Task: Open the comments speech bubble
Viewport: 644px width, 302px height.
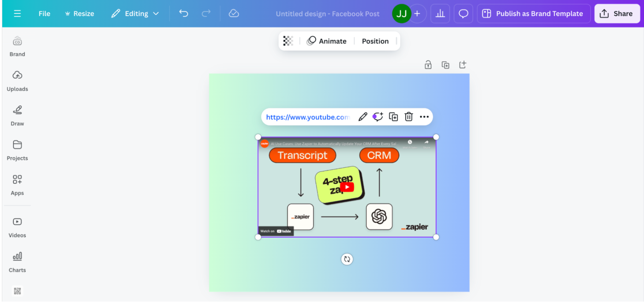Action: point(463,14)
